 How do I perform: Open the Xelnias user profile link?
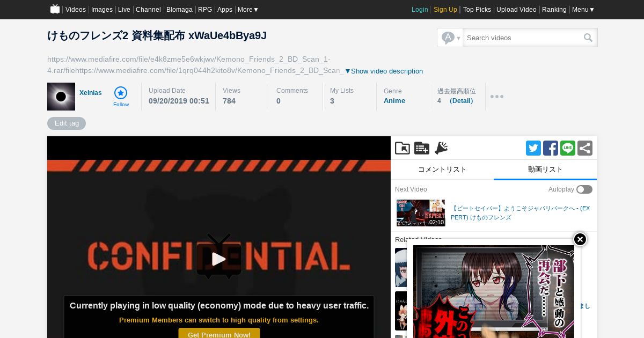pos(90,93)
